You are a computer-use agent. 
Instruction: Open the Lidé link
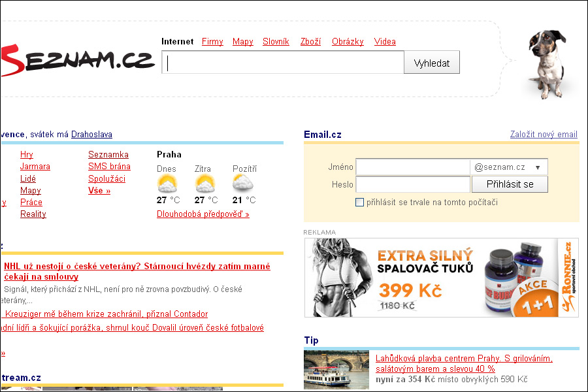[28, 178]
